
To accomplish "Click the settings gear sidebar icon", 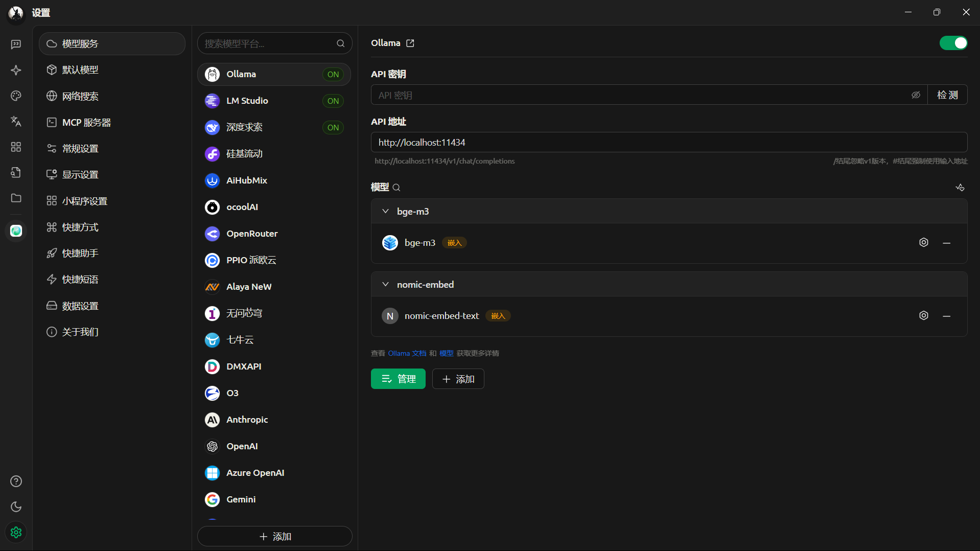I will [x=16, y=532].
